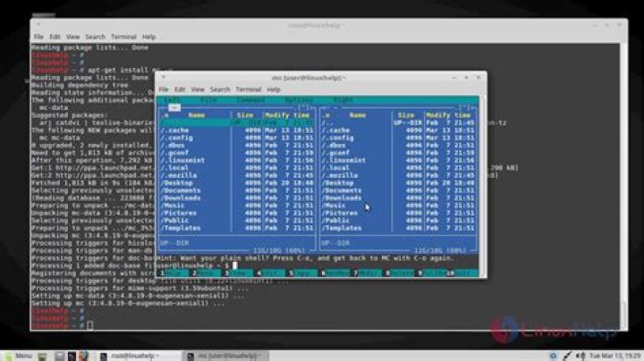Select /Desktop in the left panel
Image resolution: width=644 pixels, height=361 pixels.
click(236, 183)
